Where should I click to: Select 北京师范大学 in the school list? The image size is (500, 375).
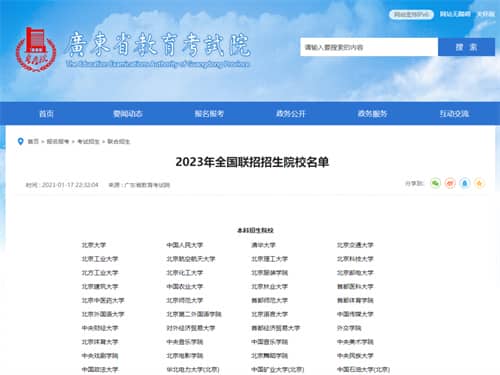pyautogui.click(x=185, y=300)
